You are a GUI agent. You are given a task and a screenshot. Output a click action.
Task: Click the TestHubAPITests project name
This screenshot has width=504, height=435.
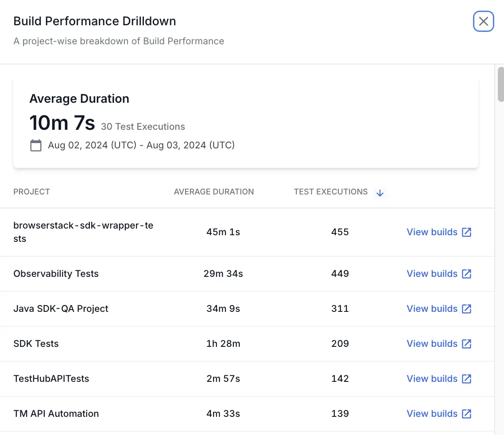click(x=51, y=379)
